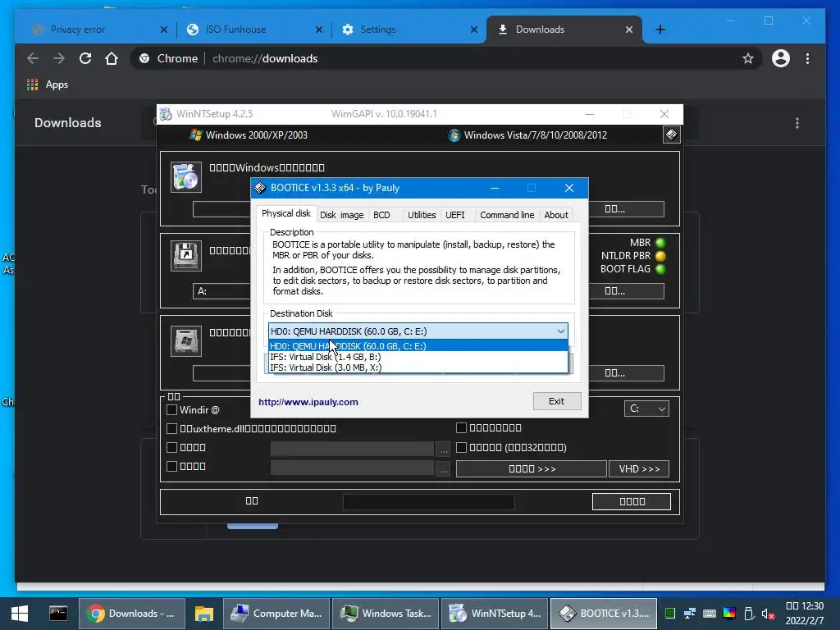Toggle the last checkbox under the uxtheme.dll option
Viewport: 840px width, 630px height.
(172, 466)
